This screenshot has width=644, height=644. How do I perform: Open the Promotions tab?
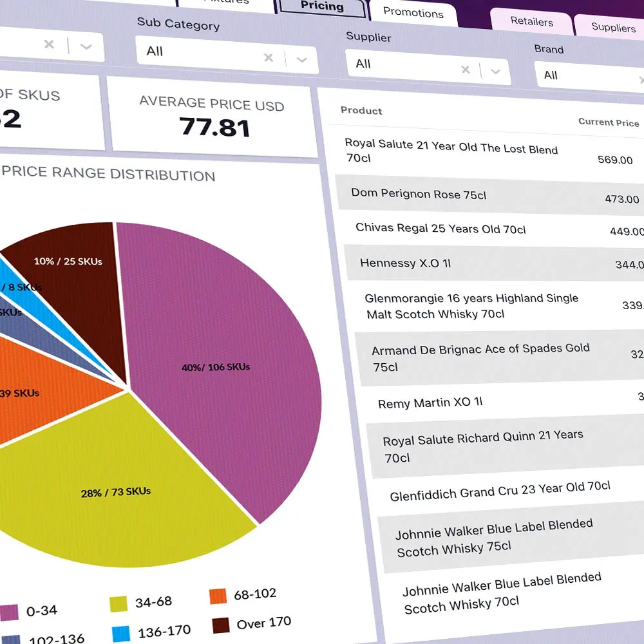(413, 13)
